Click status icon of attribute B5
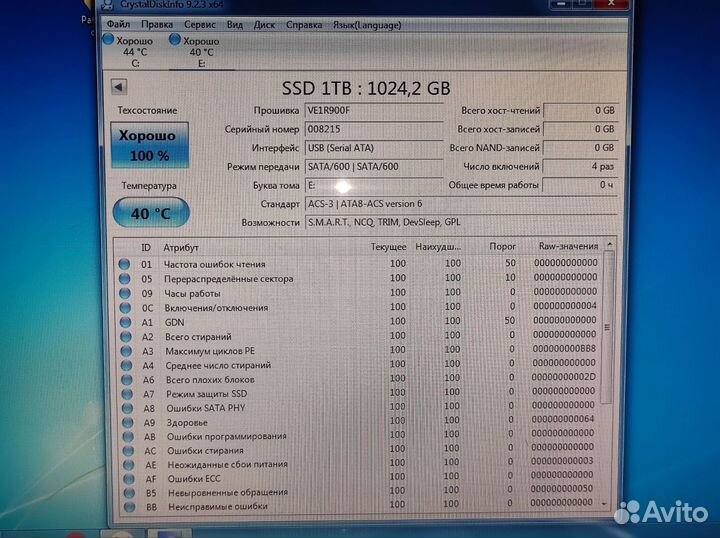The image size is (720, 538). [x=129, y=493]
